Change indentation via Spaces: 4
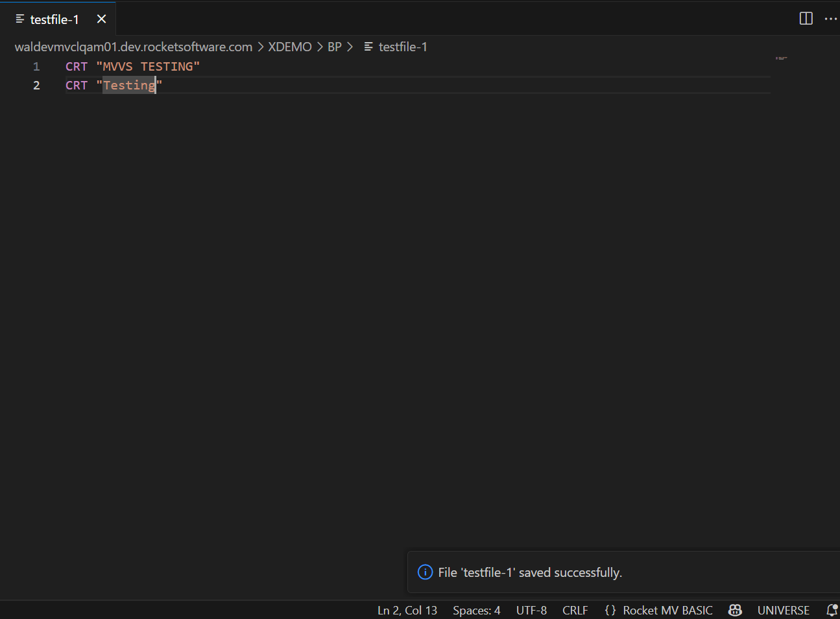The image size is (840, 619). 476,610
